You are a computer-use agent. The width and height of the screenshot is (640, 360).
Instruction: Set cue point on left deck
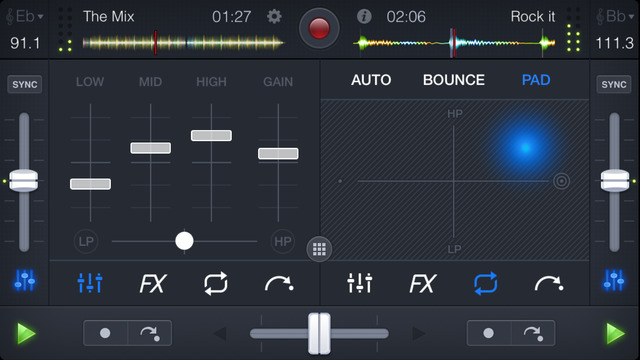105,333
